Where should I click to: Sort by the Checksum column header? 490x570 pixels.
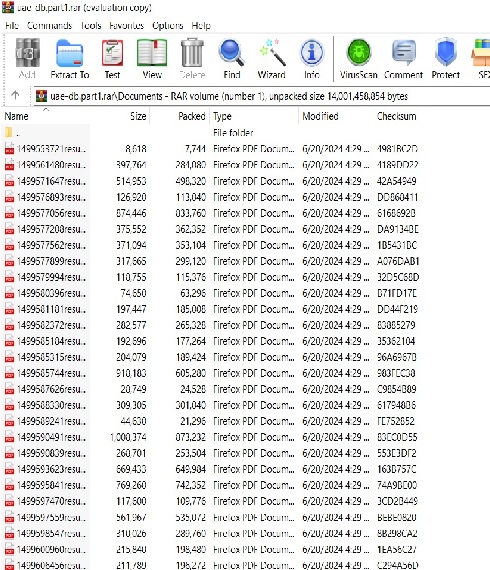[397, 116]
